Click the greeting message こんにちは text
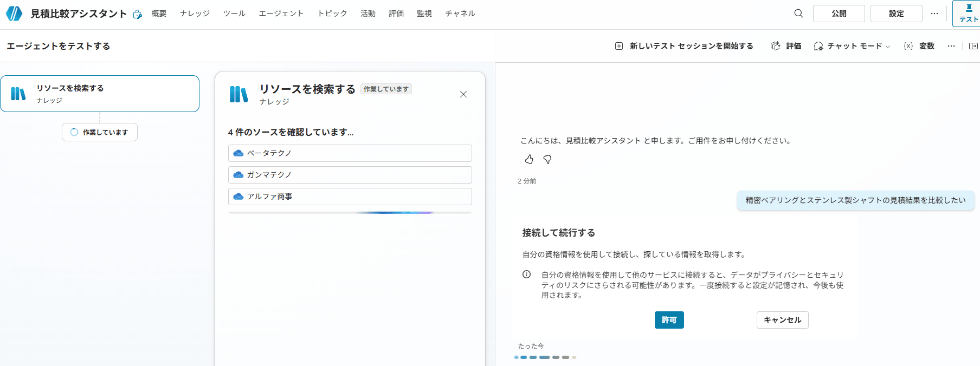The image size is (980, 366). pos(656,141)
